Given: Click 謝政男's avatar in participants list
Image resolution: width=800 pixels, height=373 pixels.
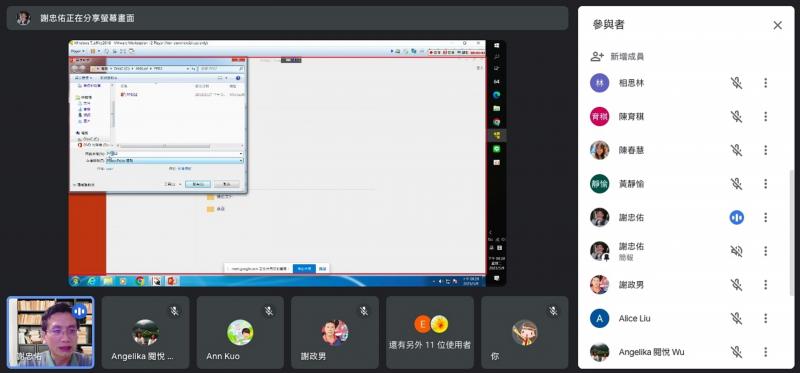Looking at the screenshot, I should point(599,285).
